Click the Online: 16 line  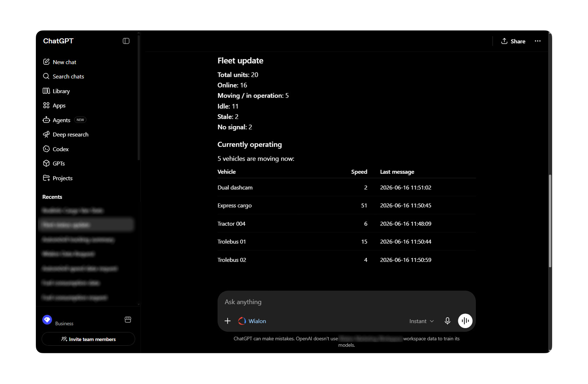[x=232, y=85]
